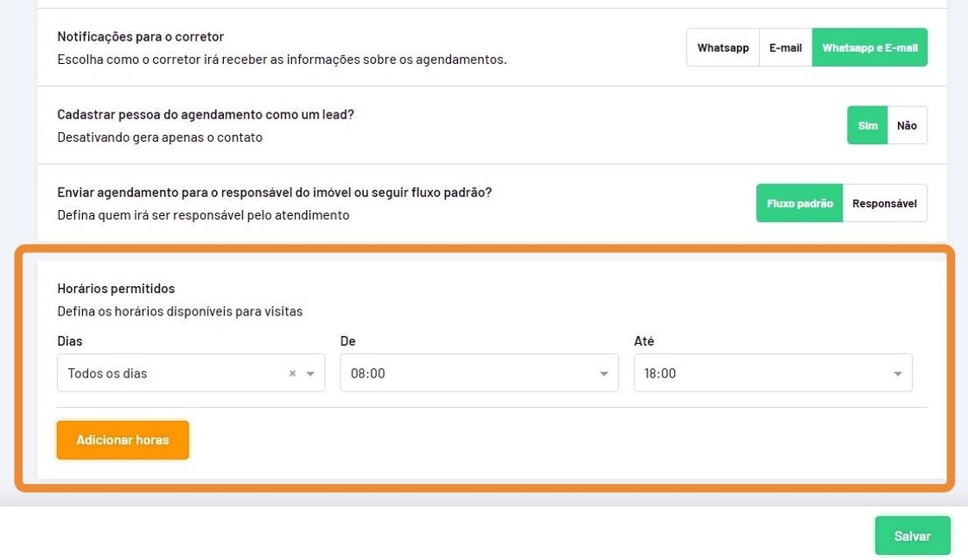Choose "Fluxo padrão" for scheduling
968x560 pixels.
coord(799,204)
